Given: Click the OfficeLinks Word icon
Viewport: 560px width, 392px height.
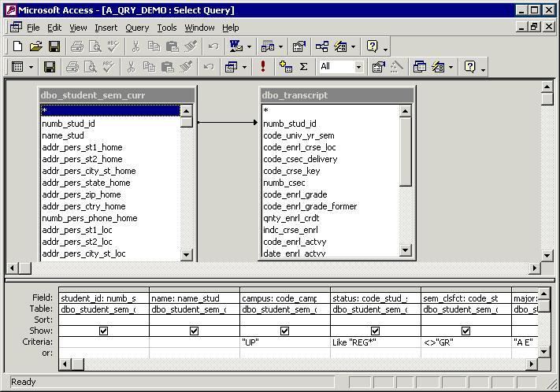Looking at the screenshot, I should click(x=235, y=46).
